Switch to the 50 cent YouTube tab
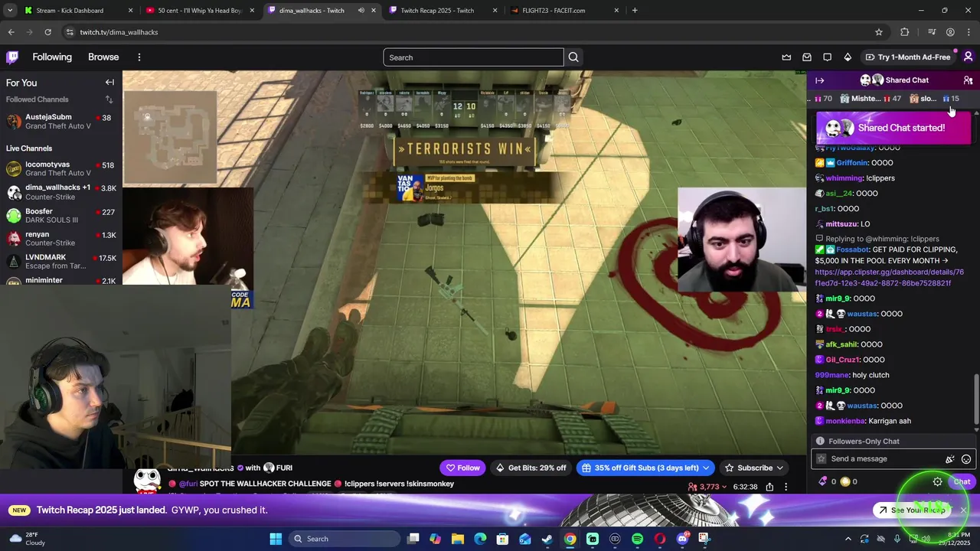980x551 pixels. click(200, 11)
